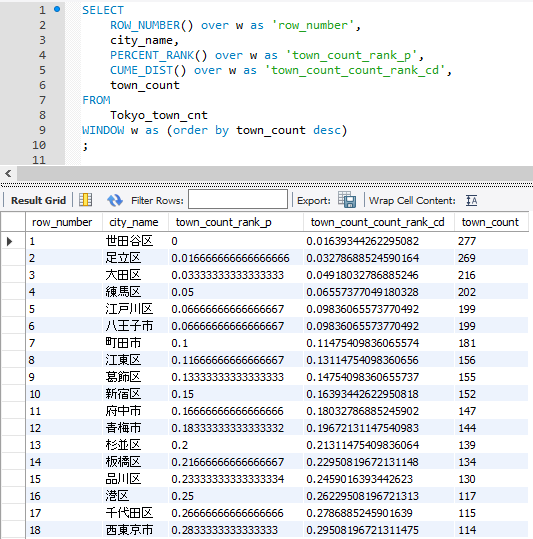Viewport: 533px width, 539px height.
Task: Click the horizontal editor scrollbar track
Action: (x=275, y=173)
